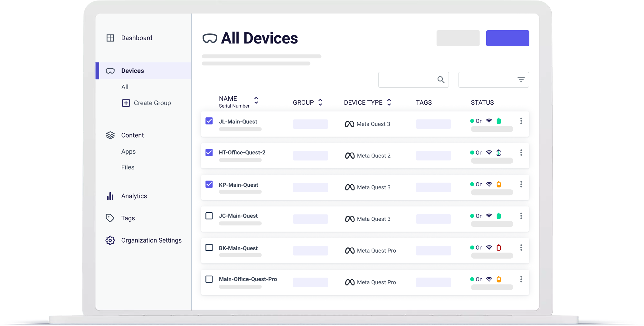The image size is (644, 326).
Task: Click the Wi-Fi icon for BK-Main-Quest
Action: tap(489, 247)
